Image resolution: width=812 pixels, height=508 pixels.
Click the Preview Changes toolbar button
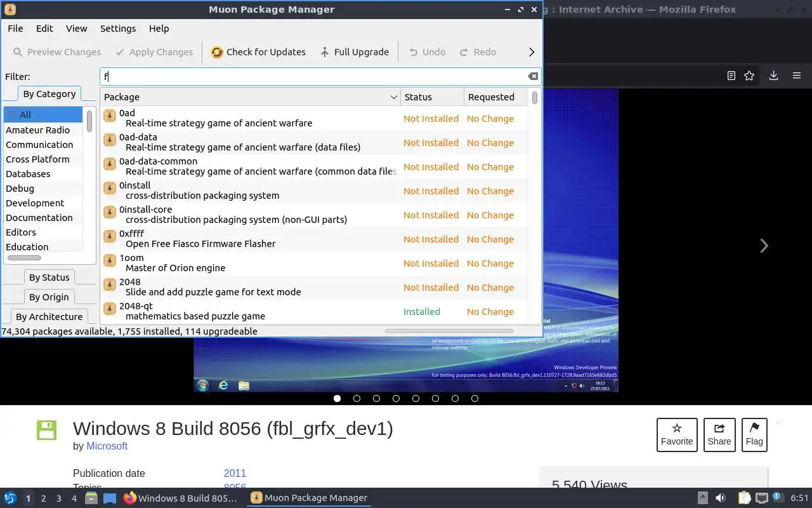click(x=57, y=52)
